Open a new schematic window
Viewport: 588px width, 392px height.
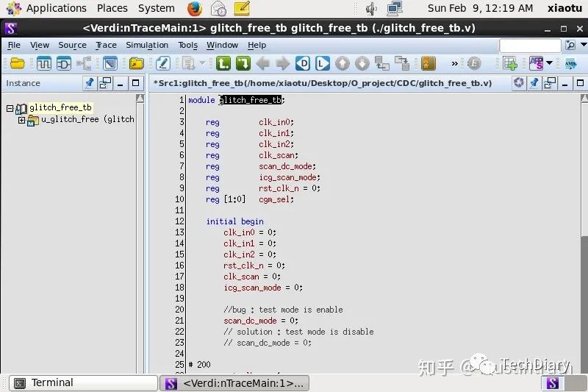click(x=64, y=64)
